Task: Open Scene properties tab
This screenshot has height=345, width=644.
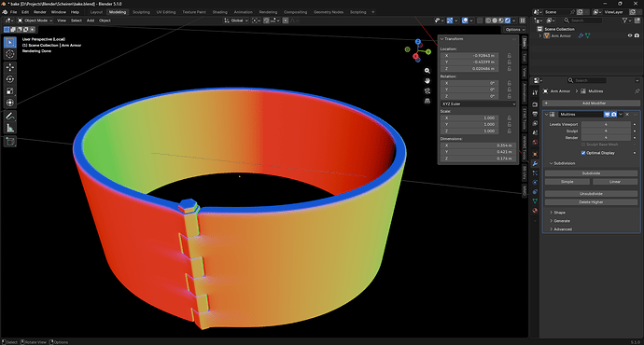Action: click(x=535, y=133)
